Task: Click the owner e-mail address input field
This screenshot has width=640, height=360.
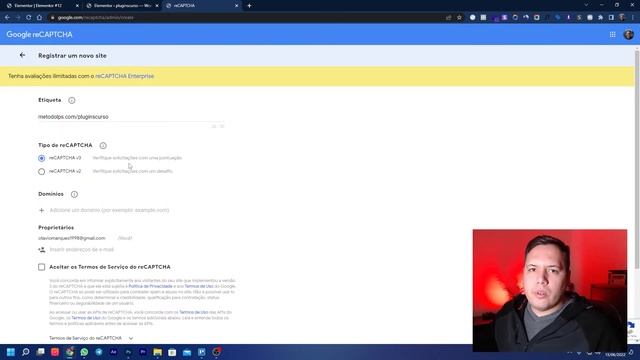Action: (x=82, y=249)
